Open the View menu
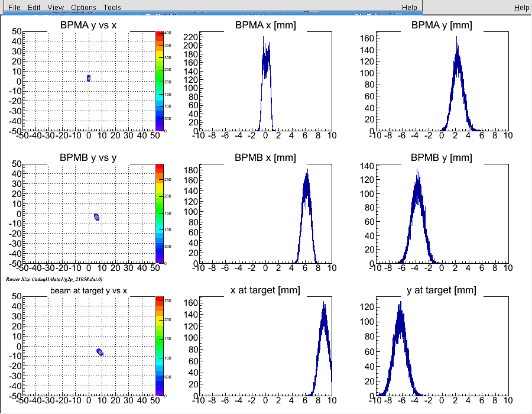The image size is (532, 414). point(56,7)
